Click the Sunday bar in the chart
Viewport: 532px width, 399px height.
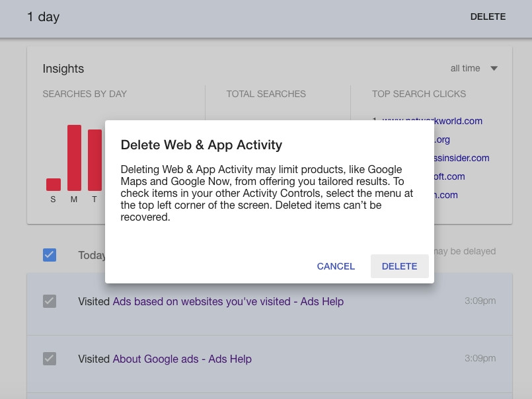point(54,184)
